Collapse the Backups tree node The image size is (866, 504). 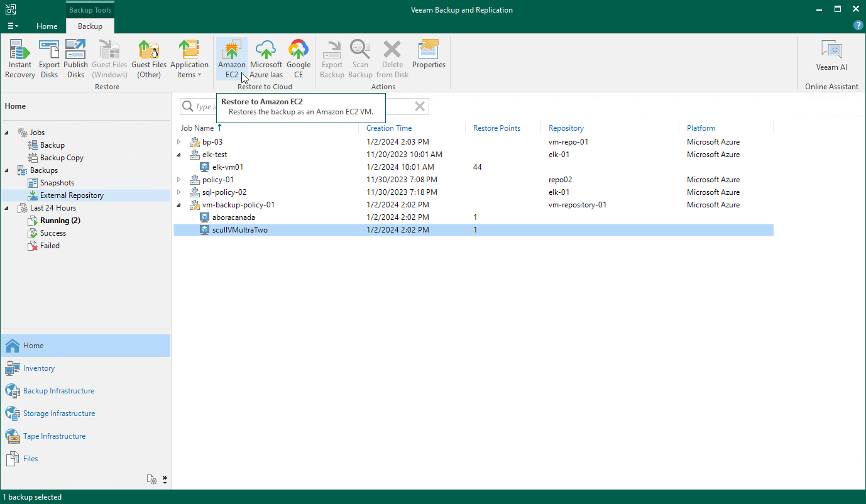coord(8,170)
